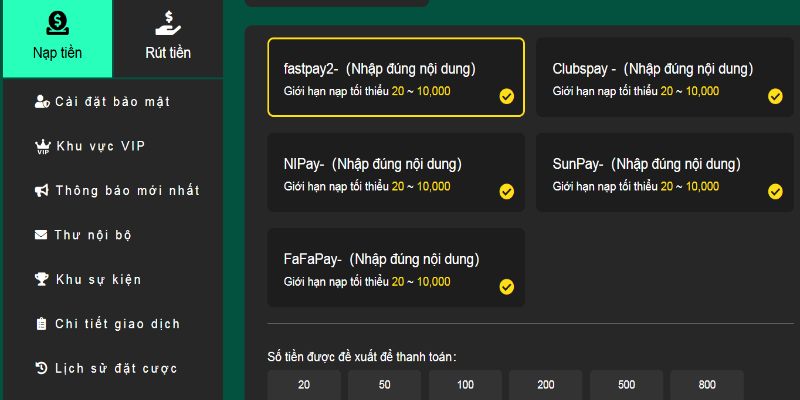Viewport: 800px width, 400px height.
Task: Click the yellow checkmark on FaFaPay card
Action: (507, 287)
